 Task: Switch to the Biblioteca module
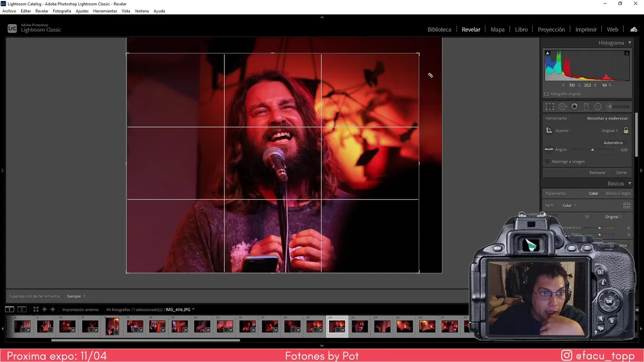pyautogui.click(x=439, y=30)
